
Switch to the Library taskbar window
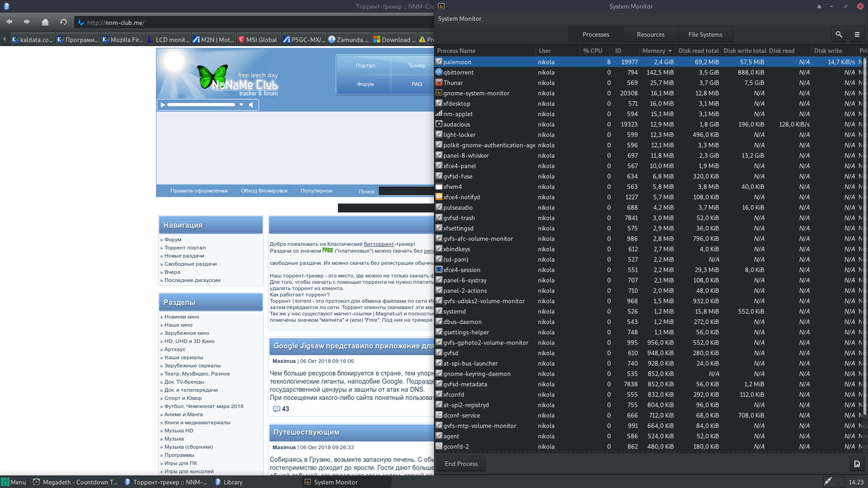click(228, 482)
